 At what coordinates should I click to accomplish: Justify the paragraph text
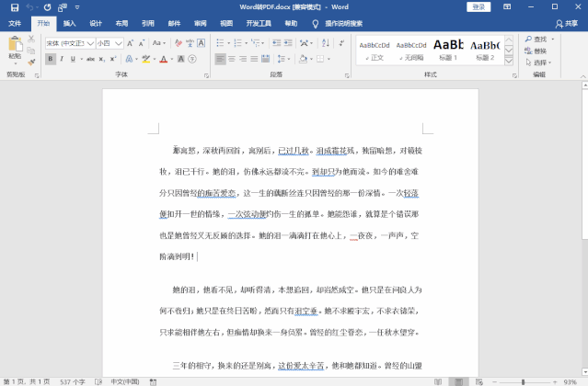(x=254, y=59)
